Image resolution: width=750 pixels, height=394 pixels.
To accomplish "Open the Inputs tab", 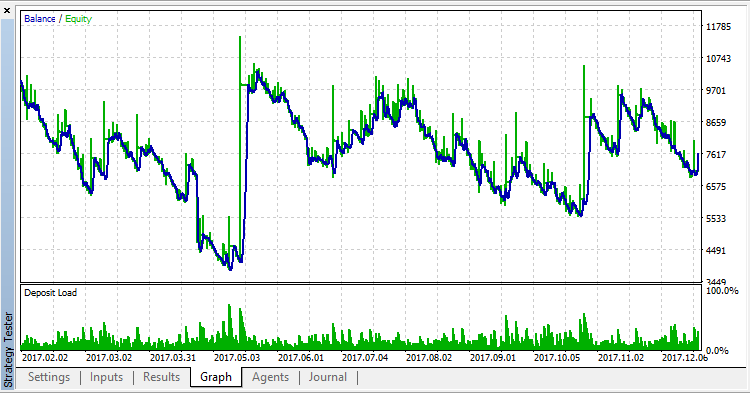I will [x=106, y=377].
